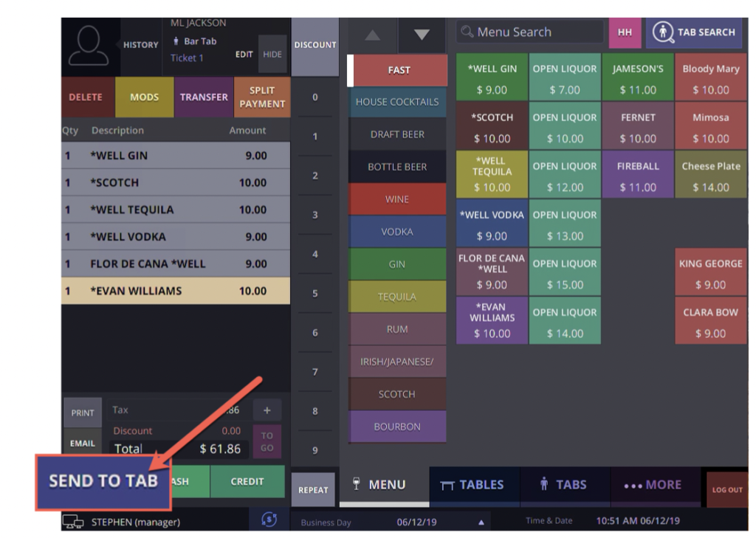Click the Menu Search input field
This screenshot has width=756, height=538.
tap(532, 32)
